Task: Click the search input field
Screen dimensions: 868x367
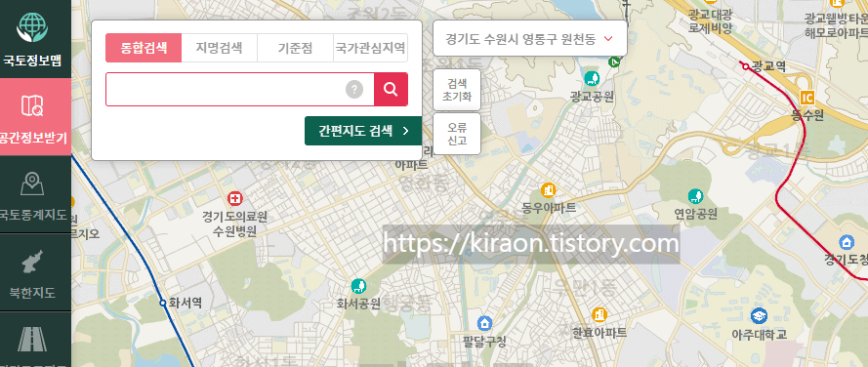Action: (x=239, y=89)
